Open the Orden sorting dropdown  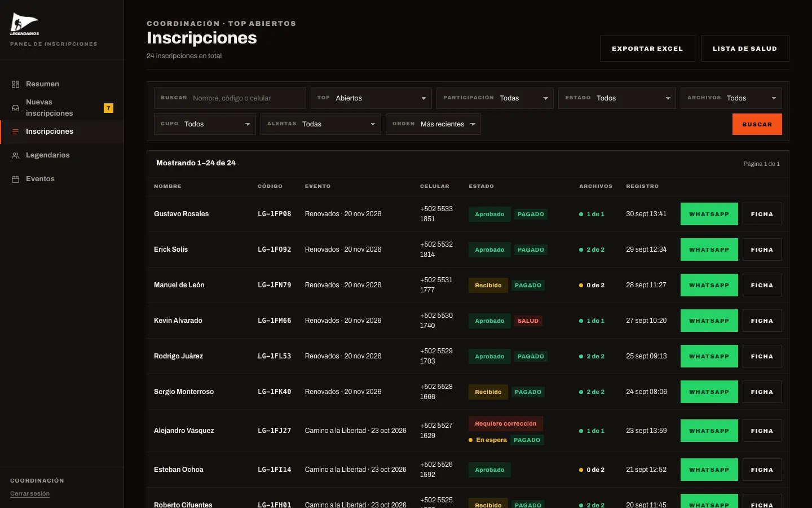pyautogui.click(x=433, y=124)
